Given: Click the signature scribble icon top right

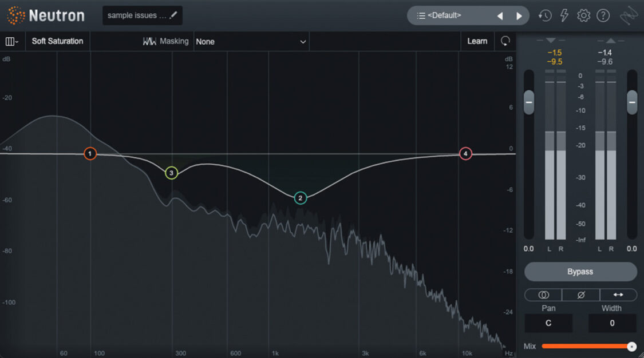Looking at the screenshot, I should pos(628,15).
